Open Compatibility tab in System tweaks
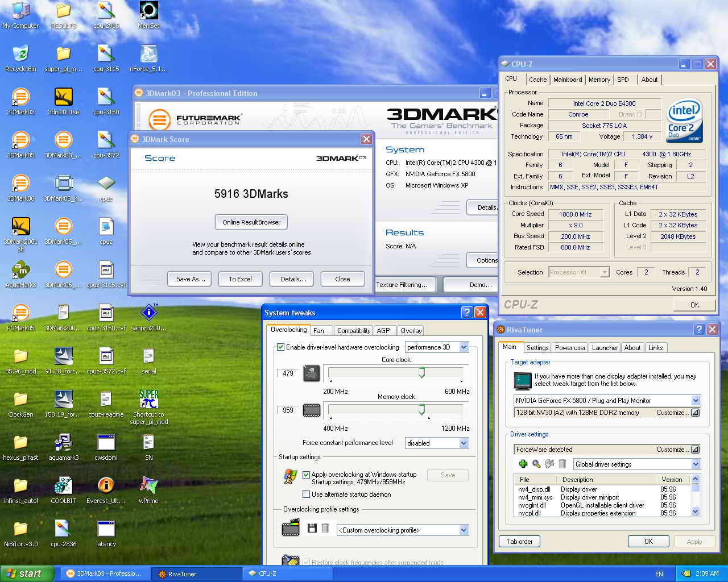 [x=354, y=331]
